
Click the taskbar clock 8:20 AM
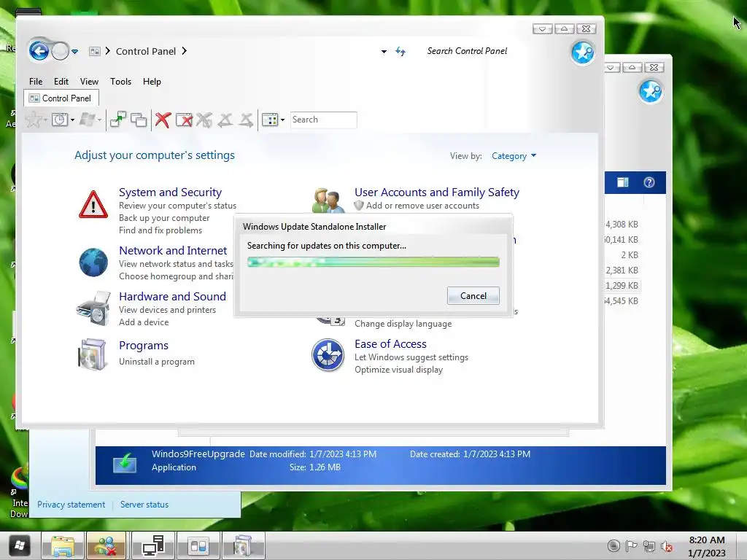pyautogui.click(x=707, y=540)
